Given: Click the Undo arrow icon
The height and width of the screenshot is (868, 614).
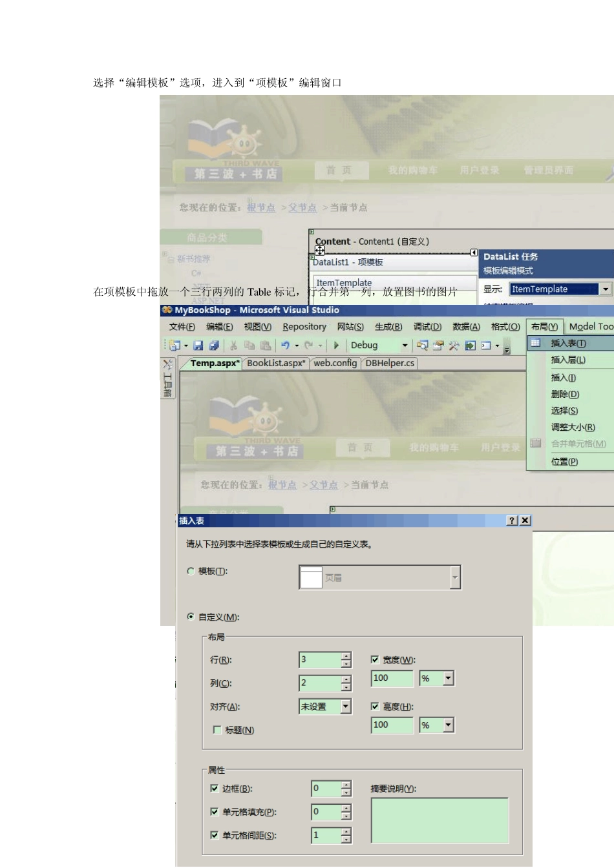Looking at the screenshot, I should pyautogui.click(x=285, y=346).
